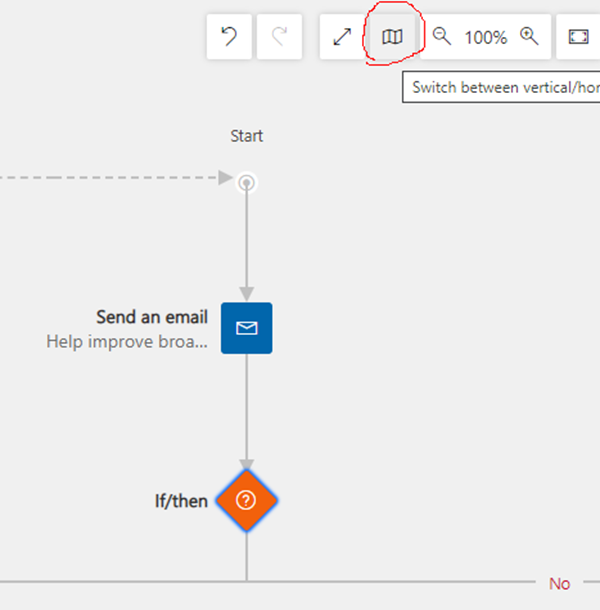Click the fit-to-screen icon
600x610 pixels.
point(578,37)
